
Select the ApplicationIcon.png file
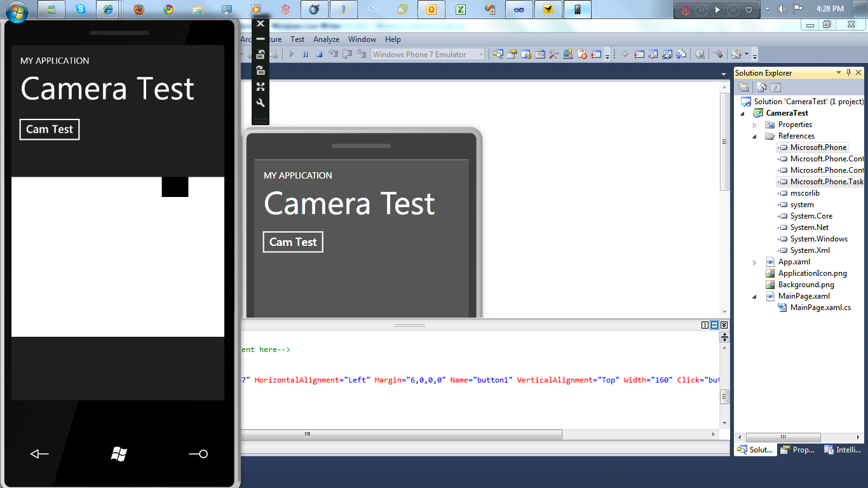[813, 273]
